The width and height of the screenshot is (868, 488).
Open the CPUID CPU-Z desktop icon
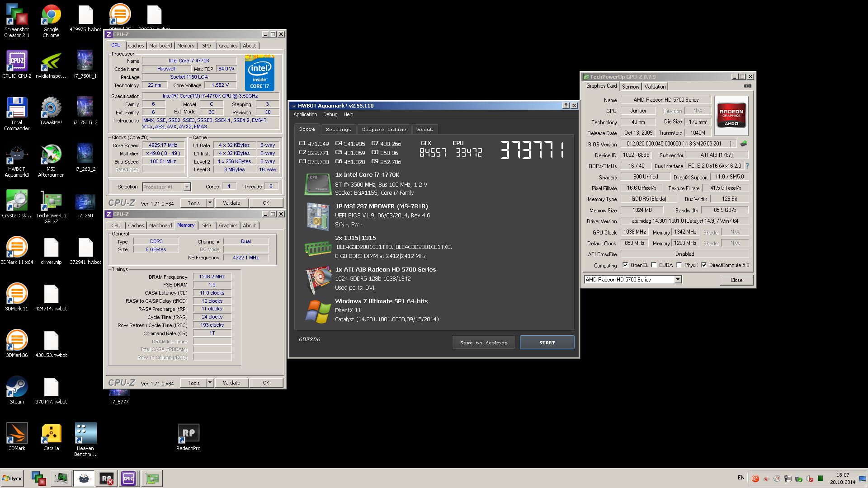[x=17, y=64]
